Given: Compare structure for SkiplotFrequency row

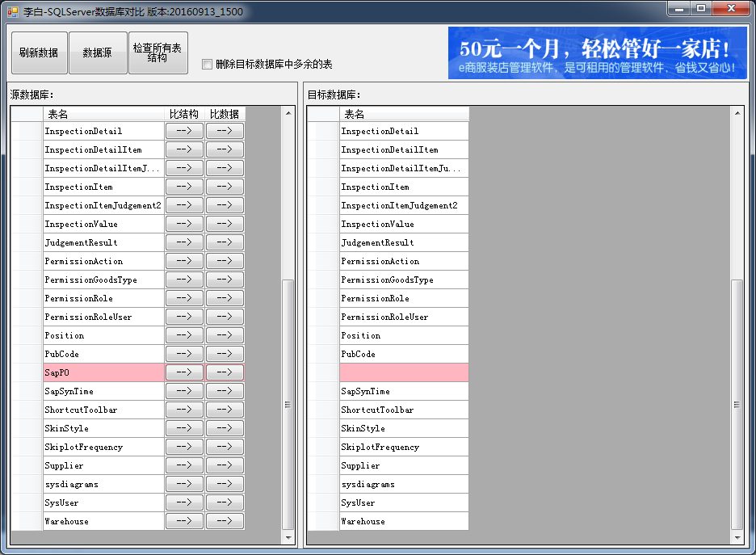Looking at the screenshot, I should (184, 447).
